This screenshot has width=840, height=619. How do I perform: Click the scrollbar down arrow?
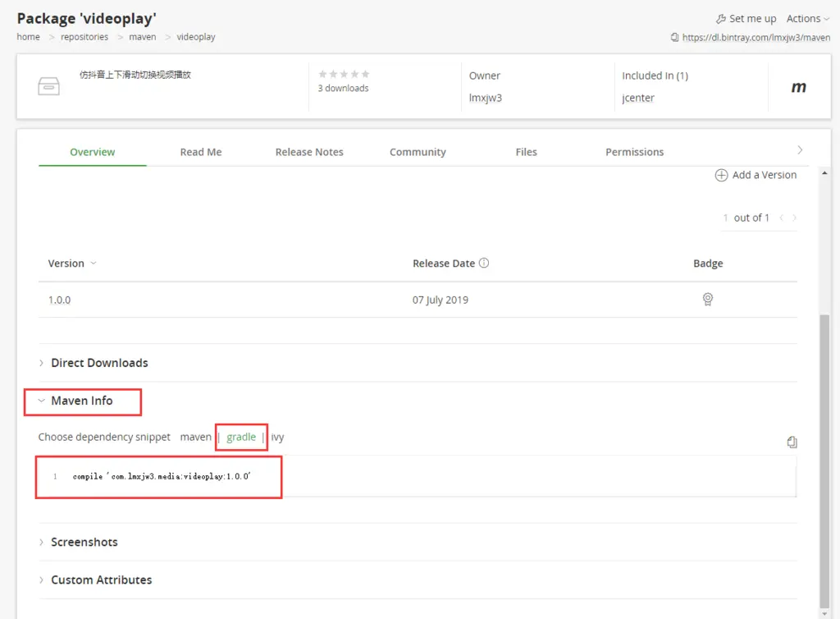(x=824, y=613)
